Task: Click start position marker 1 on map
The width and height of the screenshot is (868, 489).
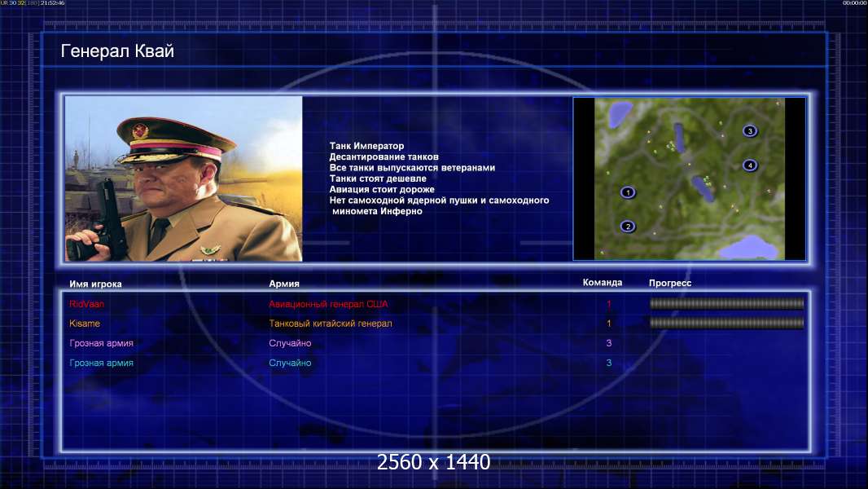Action: (628, 192)
